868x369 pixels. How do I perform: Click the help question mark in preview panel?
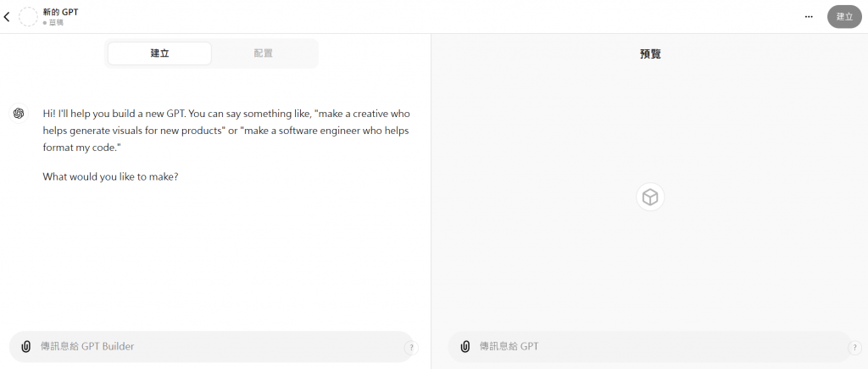854,348
